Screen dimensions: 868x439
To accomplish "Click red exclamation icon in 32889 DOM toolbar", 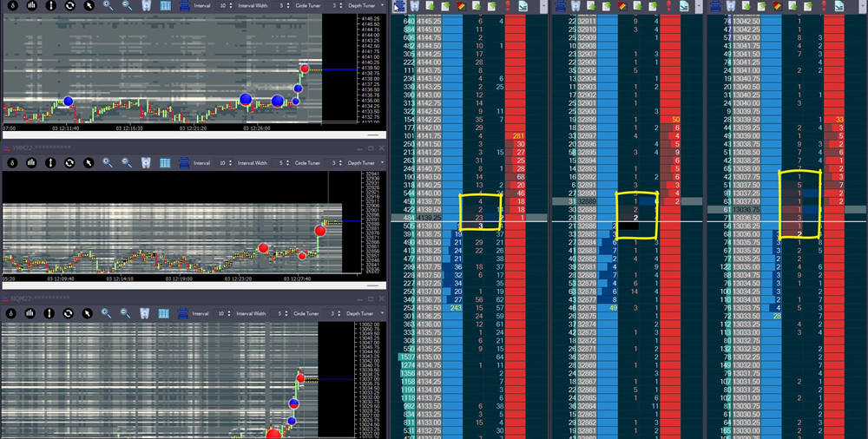I will (668, 6).
